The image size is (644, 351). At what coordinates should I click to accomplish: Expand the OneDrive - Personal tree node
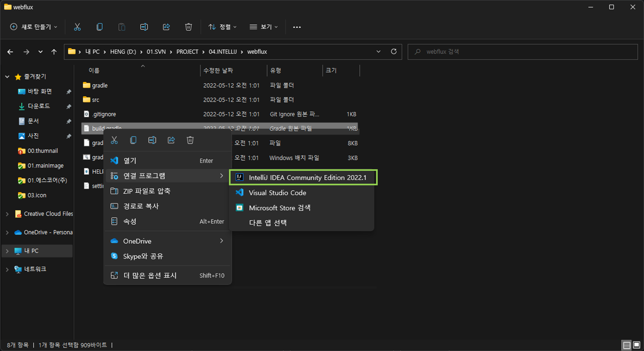pos(7,232)
